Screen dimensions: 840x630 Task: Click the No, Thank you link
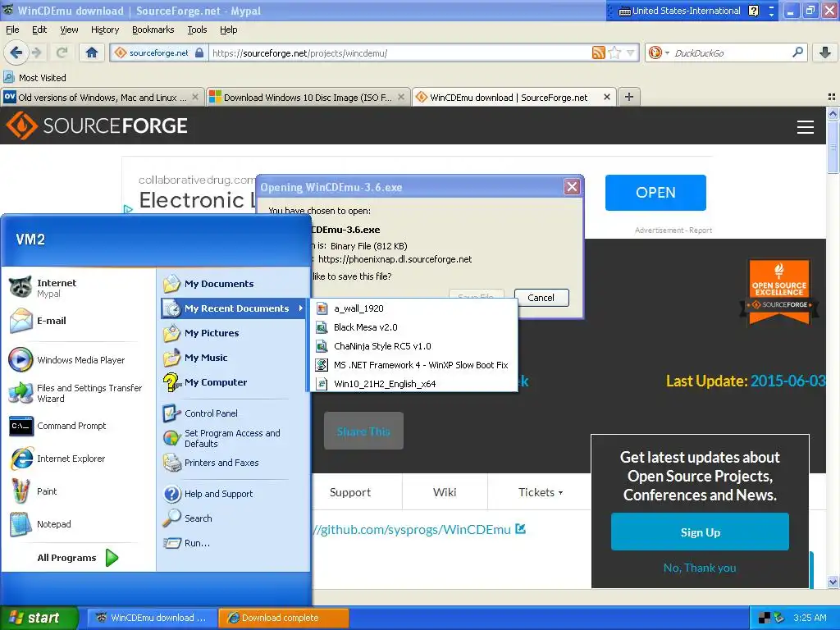pos(700,568)
